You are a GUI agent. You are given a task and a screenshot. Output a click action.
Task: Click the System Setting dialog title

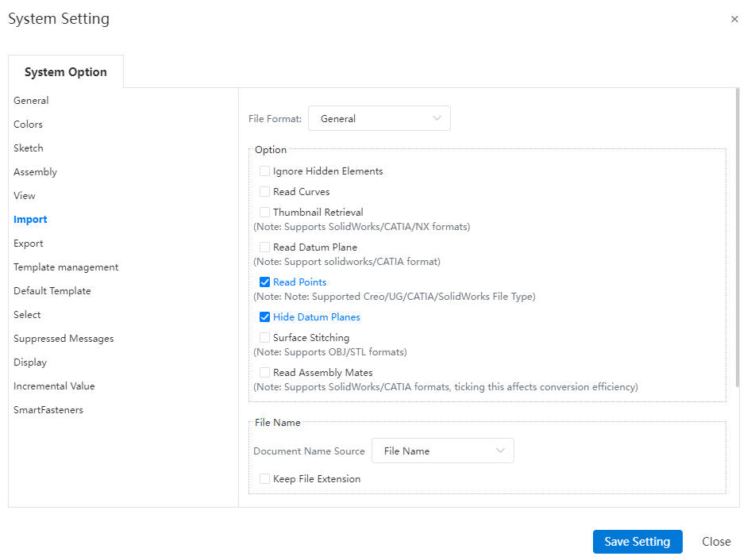point(59,19)
